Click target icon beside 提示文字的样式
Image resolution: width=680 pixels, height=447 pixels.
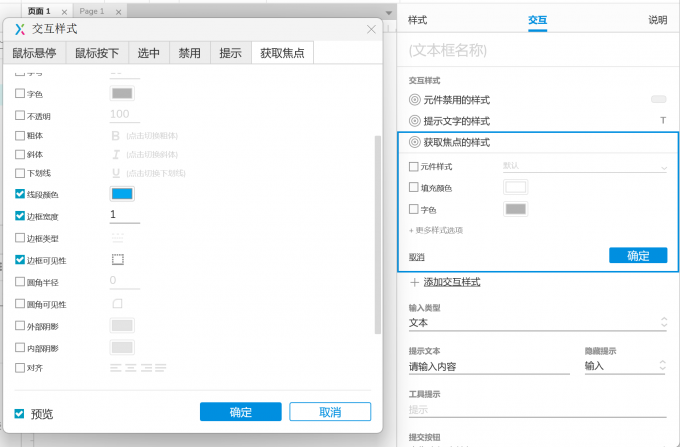coord(415,121)
